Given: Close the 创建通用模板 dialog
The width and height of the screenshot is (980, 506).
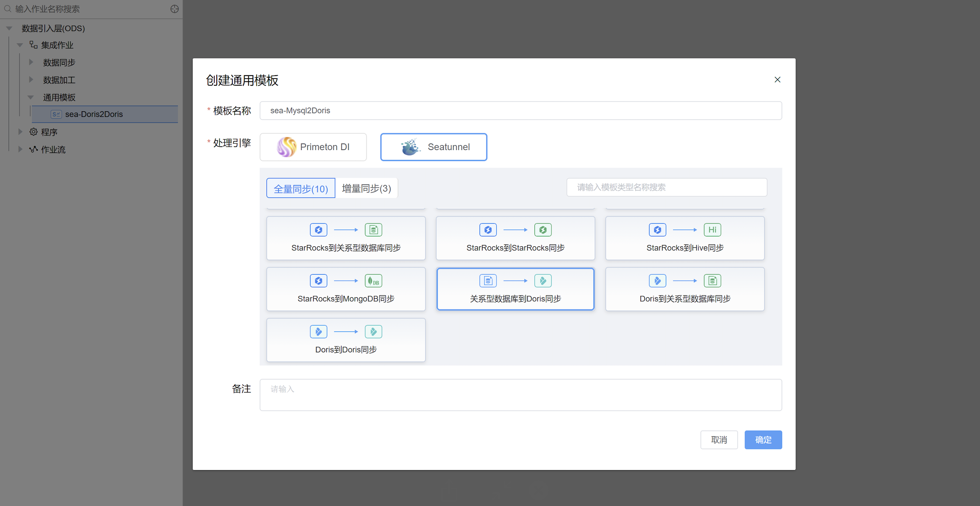Looking at the screenshot, I should (777, 80).
